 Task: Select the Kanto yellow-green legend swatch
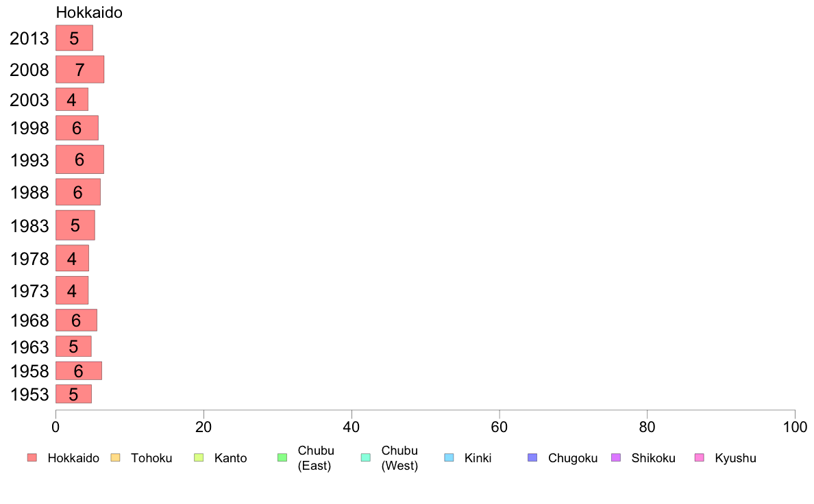198,457
